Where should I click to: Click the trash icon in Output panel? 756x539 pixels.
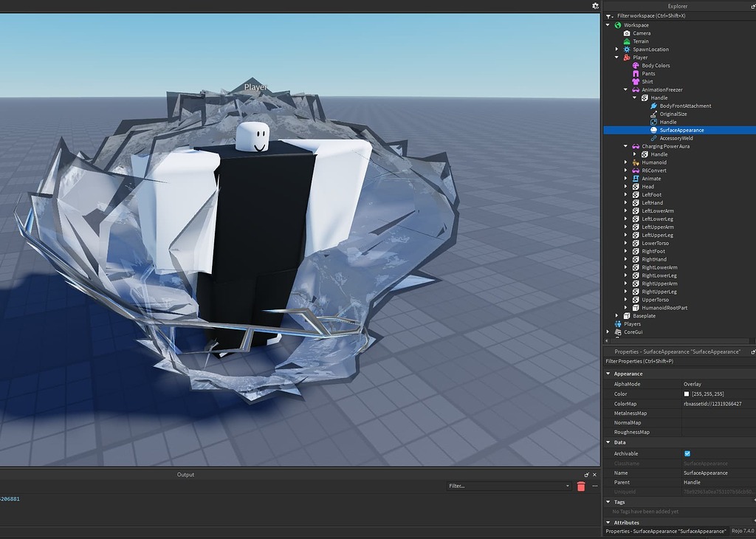click(580, 486)
